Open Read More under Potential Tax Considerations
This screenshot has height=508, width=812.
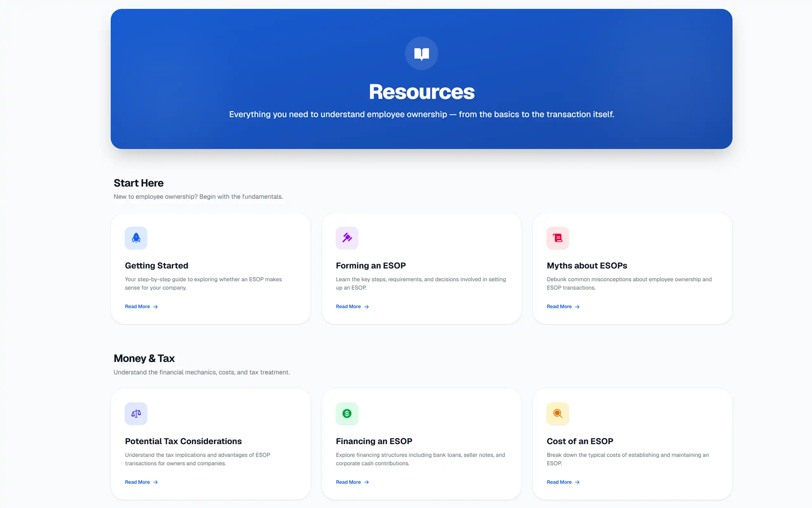[x=138, y=482]
